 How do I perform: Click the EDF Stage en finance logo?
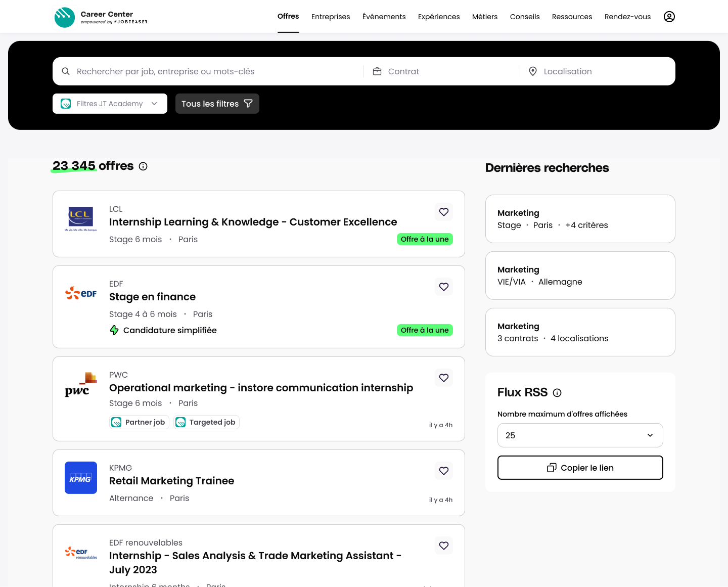(x=81, y=294)
